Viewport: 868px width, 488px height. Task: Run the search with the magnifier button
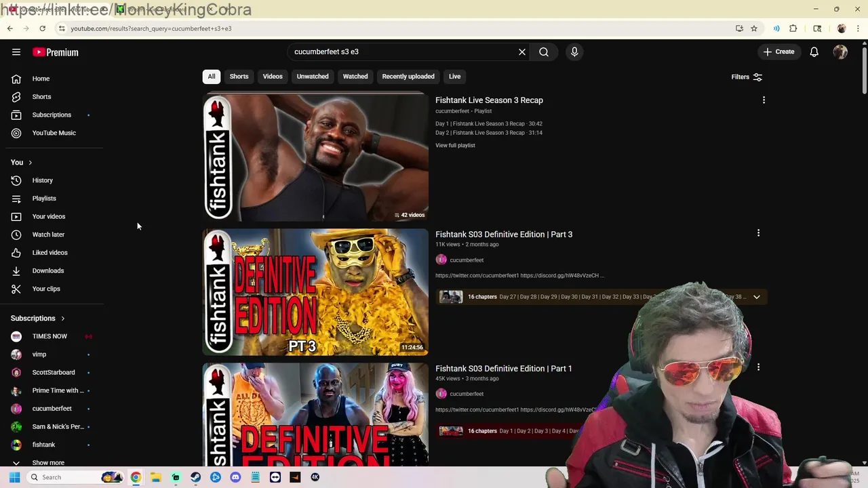544,52
